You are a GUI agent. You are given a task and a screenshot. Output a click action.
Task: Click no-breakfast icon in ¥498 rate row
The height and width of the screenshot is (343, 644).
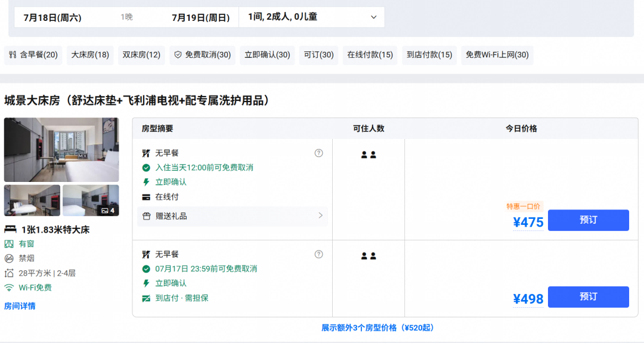(x=146, y=254)
